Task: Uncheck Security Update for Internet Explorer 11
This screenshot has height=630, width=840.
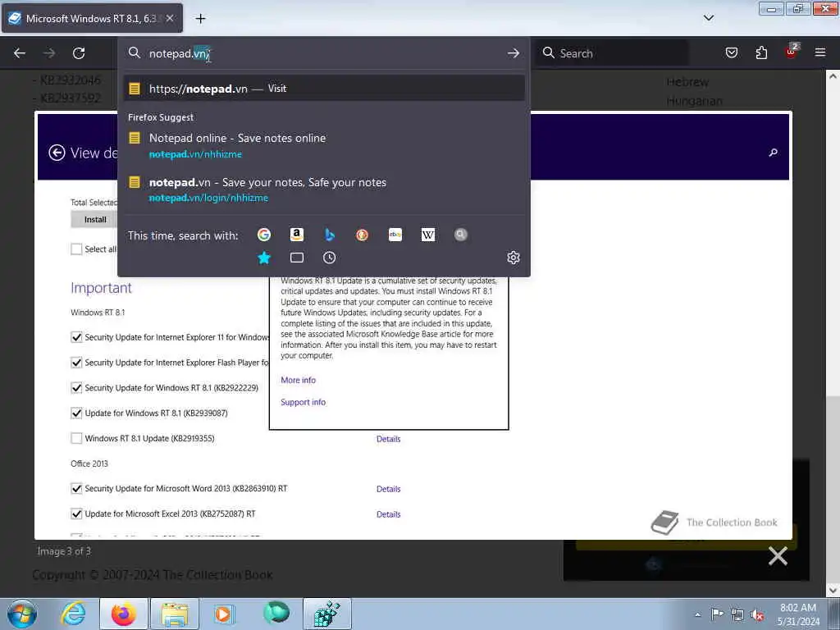Action: tap(76, 337)
